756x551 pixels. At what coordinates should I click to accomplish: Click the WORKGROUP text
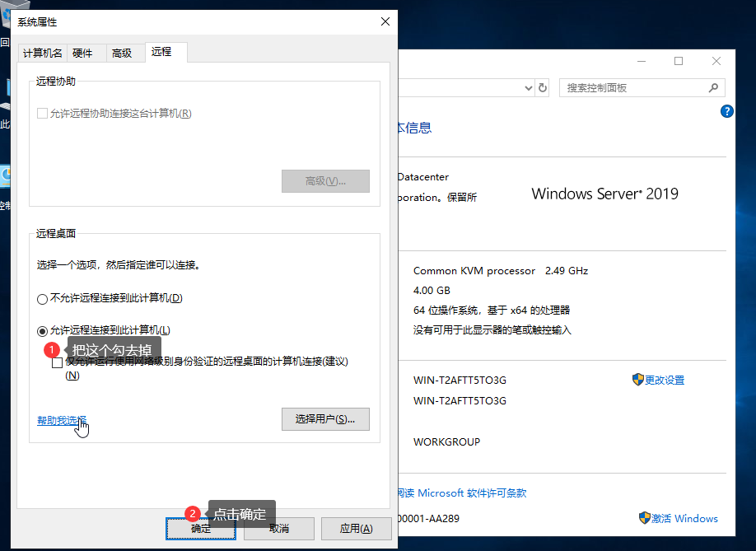tap(446, 441)
